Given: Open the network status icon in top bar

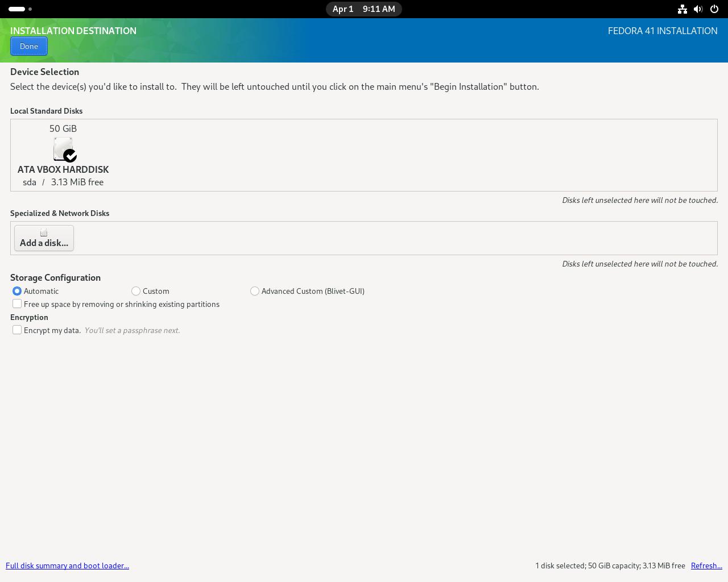Looking at the screenshot, I should pyautogui.click(x=682, y=9).
